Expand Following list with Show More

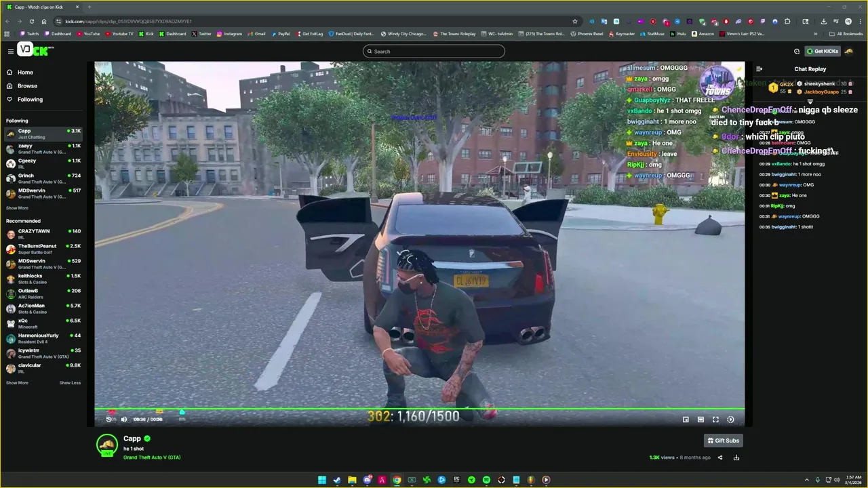(x=17, y=208)
